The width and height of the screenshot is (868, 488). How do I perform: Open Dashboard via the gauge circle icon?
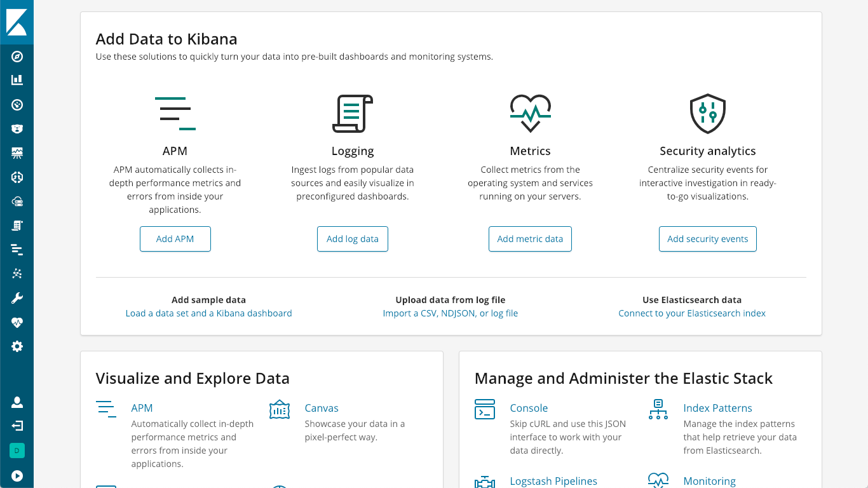click(x=17, y=105)
